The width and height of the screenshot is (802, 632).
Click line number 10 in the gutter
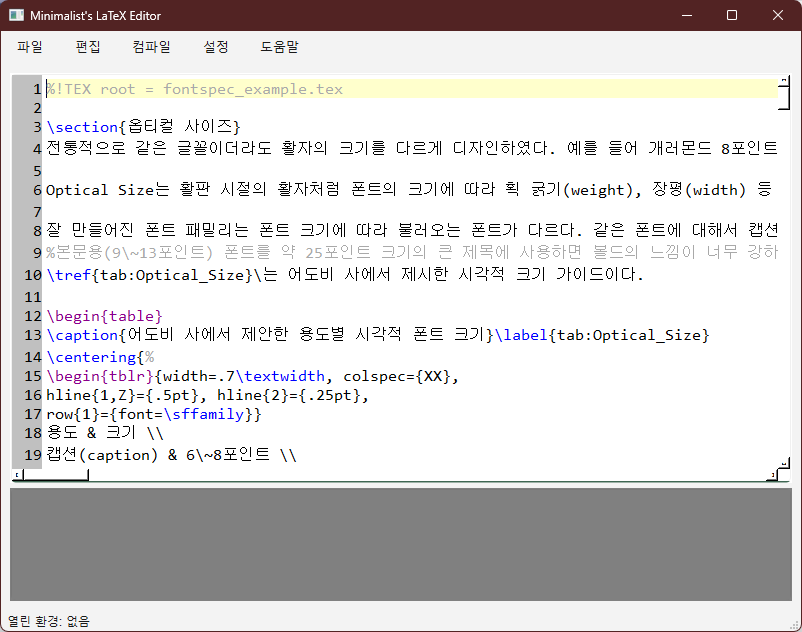coord(33,275)
